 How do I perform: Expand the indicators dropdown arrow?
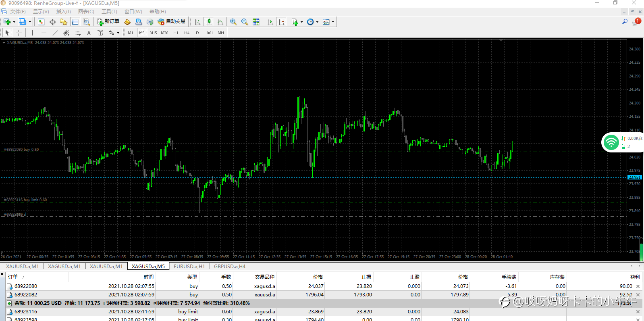pos(301,22)
